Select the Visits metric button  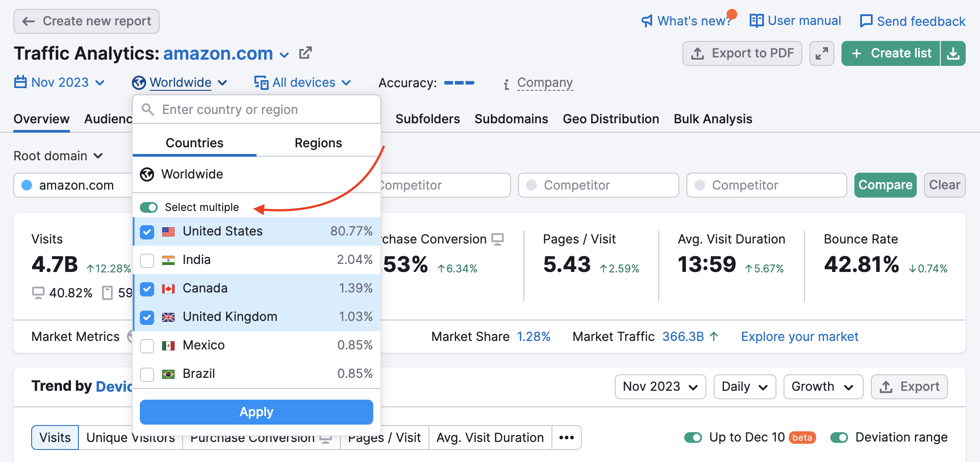55,438
